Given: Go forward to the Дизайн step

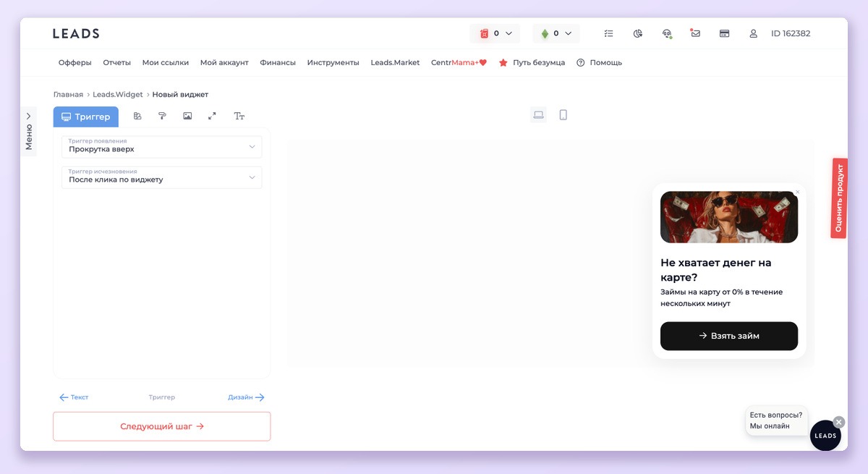Looking at the screenshot, I should pyautogui.click(x=246, y=397).
